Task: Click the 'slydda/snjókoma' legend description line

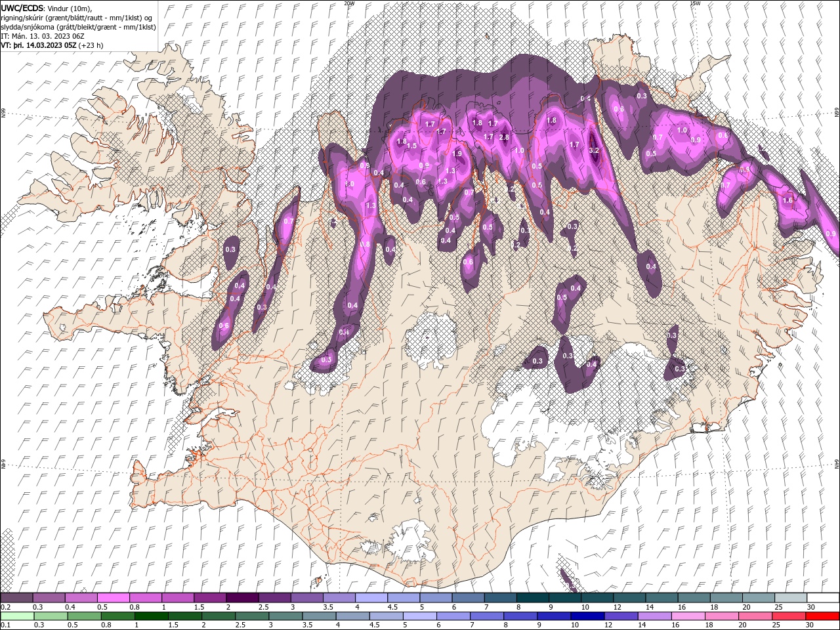Action: [x=78, y=27]
